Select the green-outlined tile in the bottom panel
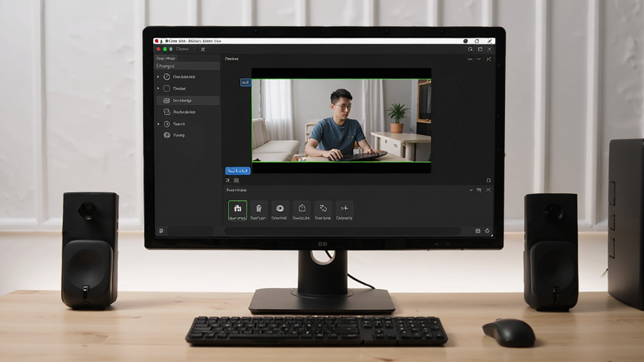This screenshot has height=362, width=644. point(237,211)
